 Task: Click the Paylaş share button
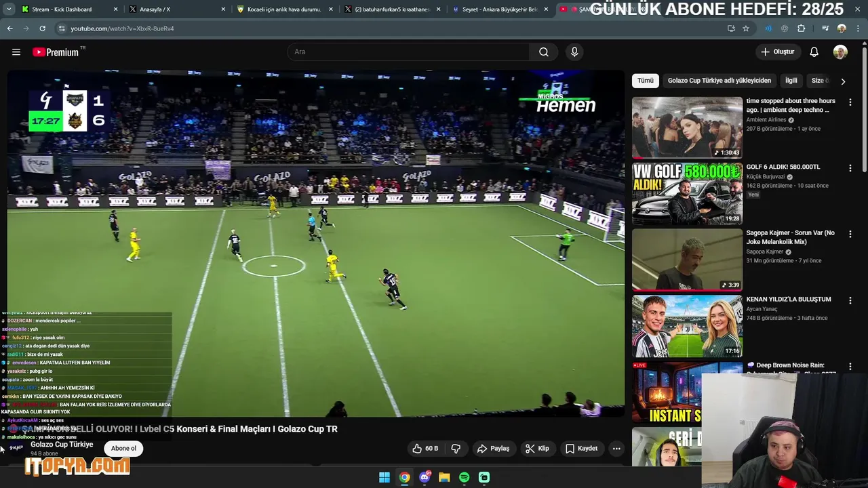pyautogui.click(x=493, y=449)
